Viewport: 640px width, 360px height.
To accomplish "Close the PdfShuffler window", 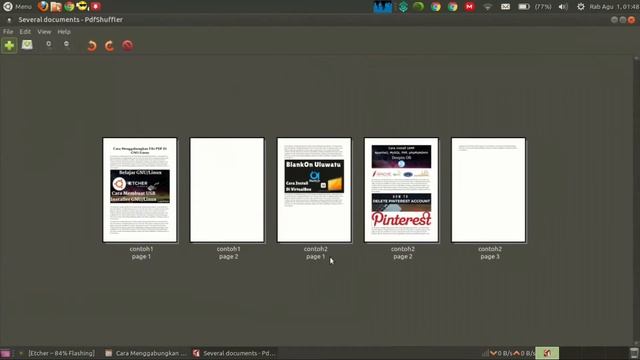I will point(631,20).
